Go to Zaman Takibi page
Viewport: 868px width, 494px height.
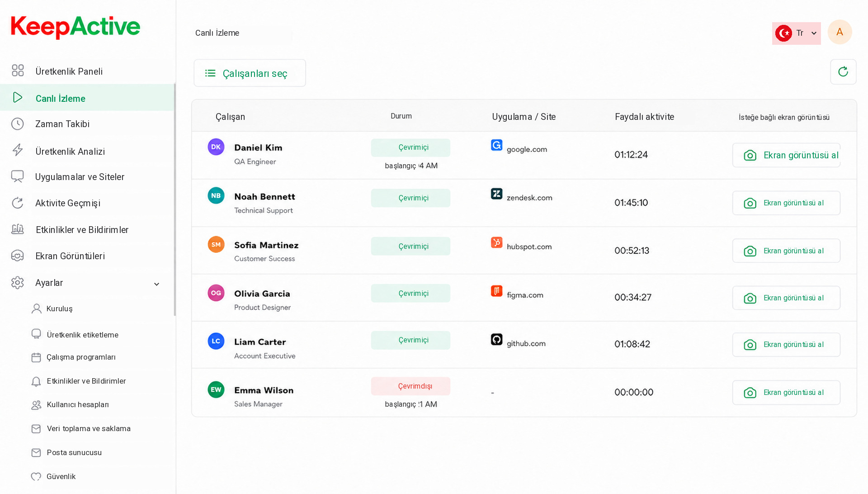click(x=87, y=124)
